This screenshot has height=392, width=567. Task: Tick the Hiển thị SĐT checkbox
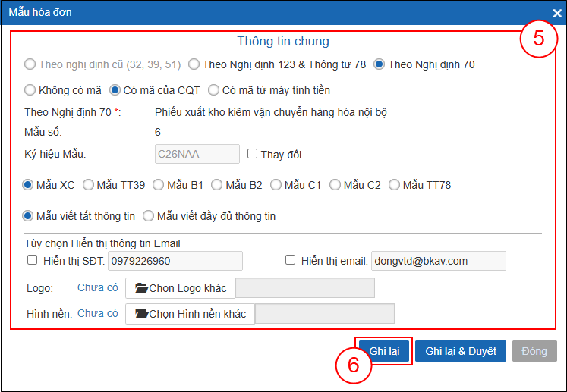pos(32,260)
